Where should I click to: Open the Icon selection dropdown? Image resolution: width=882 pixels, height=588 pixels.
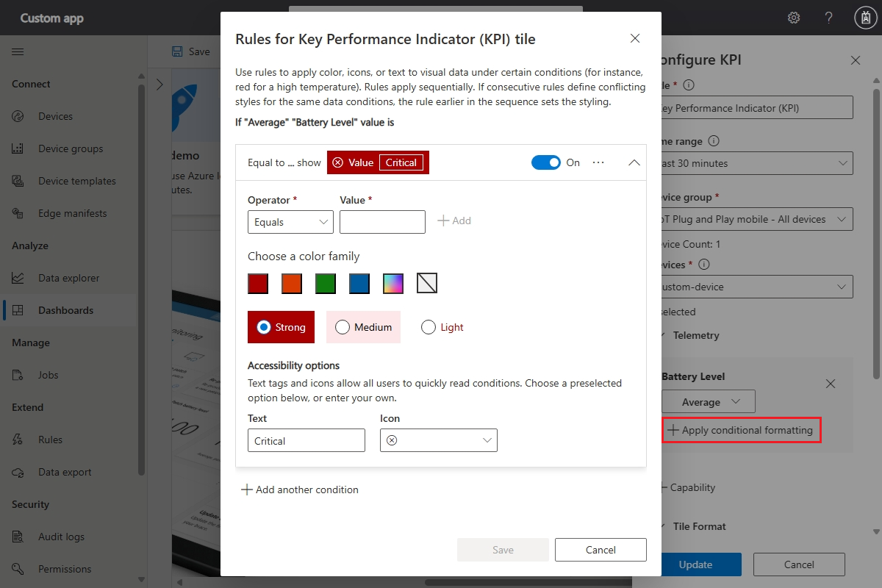tap(438, 440)
